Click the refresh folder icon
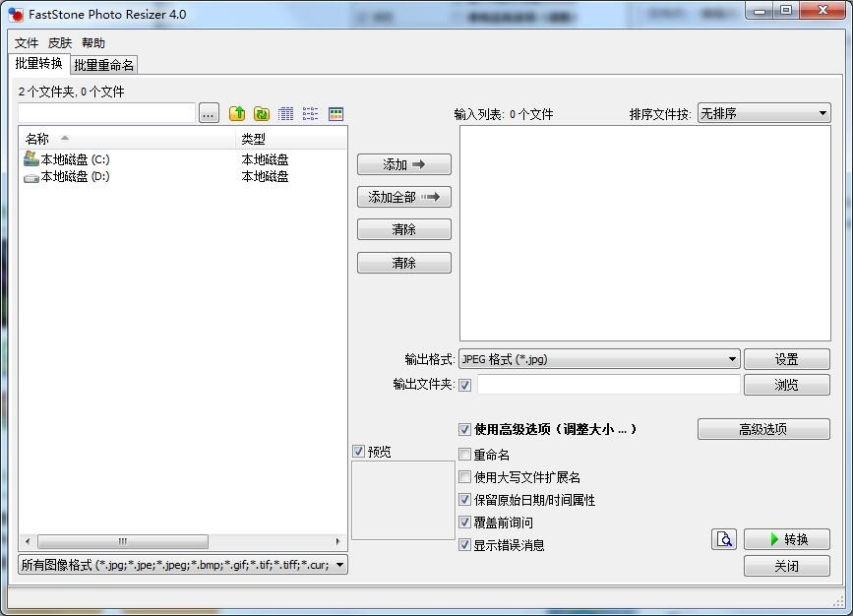The width and height of the screenshot is (853, 616). pos(262,113)
